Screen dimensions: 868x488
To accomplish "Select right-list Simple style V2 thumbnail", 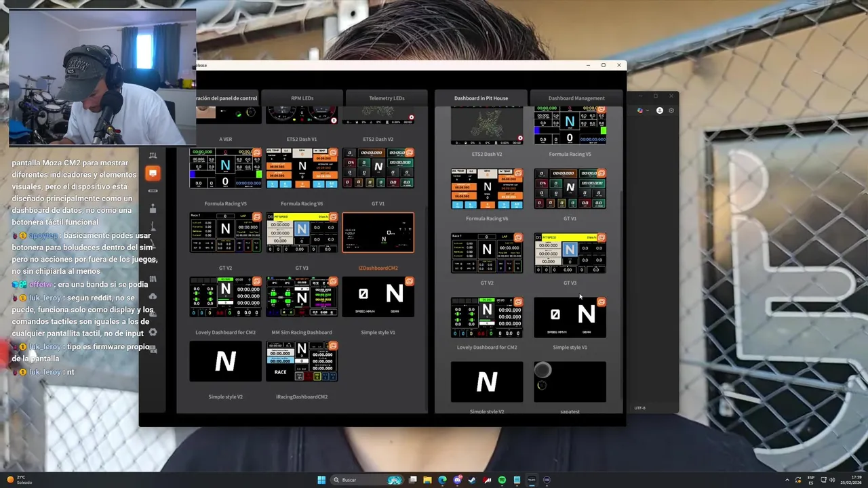I will 487,382.
